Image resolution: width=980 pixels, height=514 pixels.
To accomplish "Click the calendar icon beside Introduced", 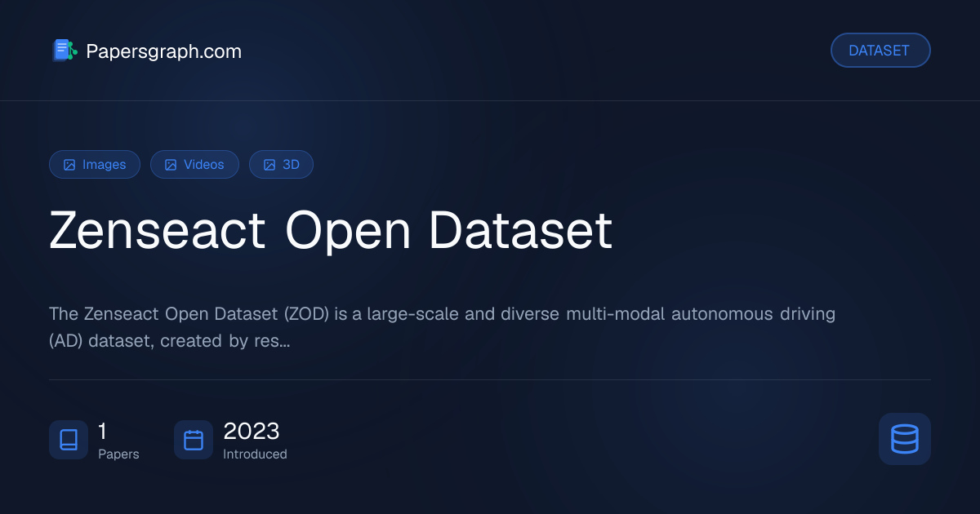I will [194, 440].
